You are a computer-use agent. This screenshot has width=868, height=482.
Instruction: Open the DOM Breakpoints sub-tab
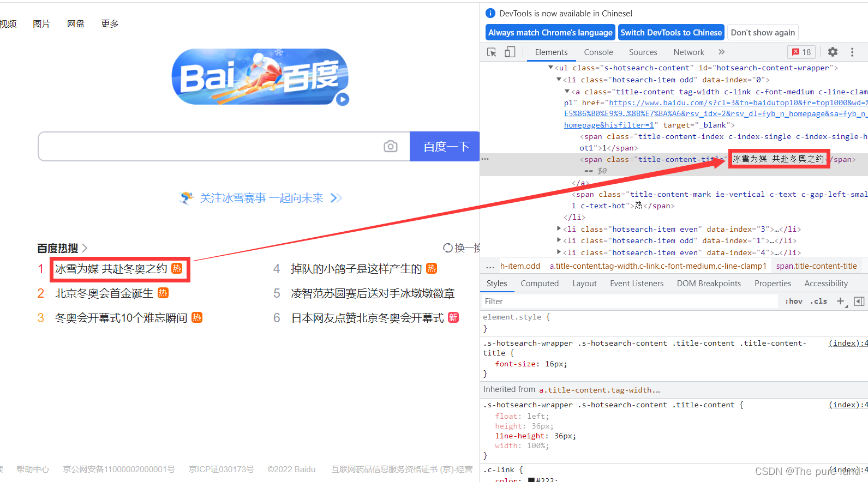(709, 284)
